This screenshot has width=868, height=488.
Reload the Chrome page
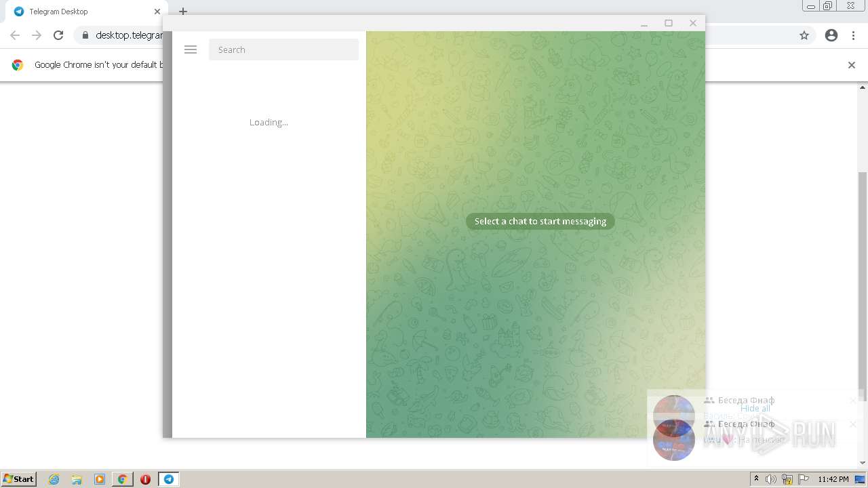click(x=58, y=35)
